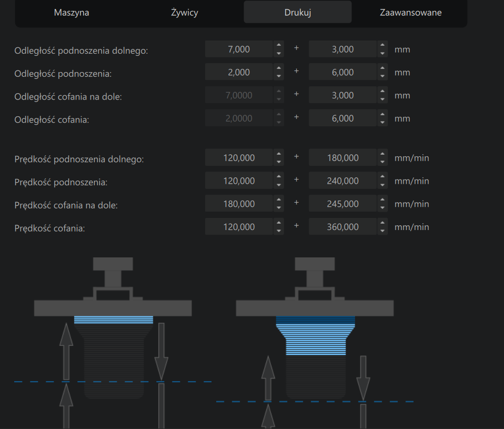The height and width of the screenshot is (429, 504).
Task: Decrease first Prędkość cofania na dole value
Action: click(279, 208)
